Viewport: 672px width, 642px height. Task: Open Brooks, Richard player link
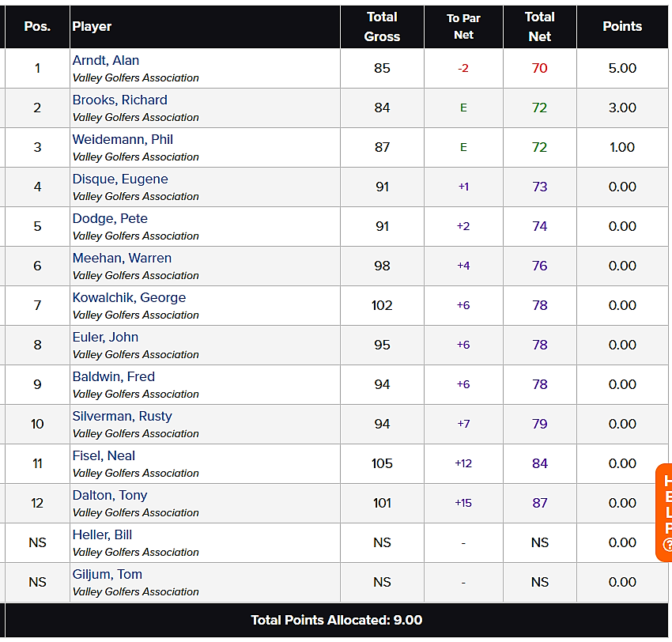pos(119,100)
